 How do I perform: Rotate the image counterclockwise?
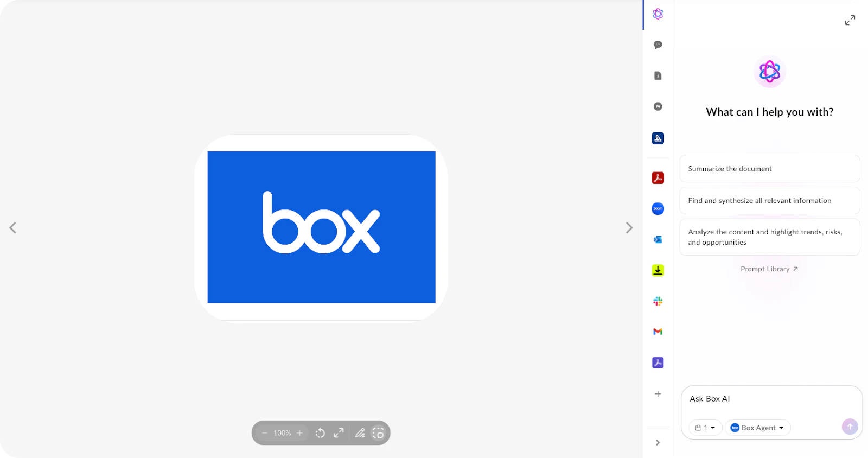(320, 433)
